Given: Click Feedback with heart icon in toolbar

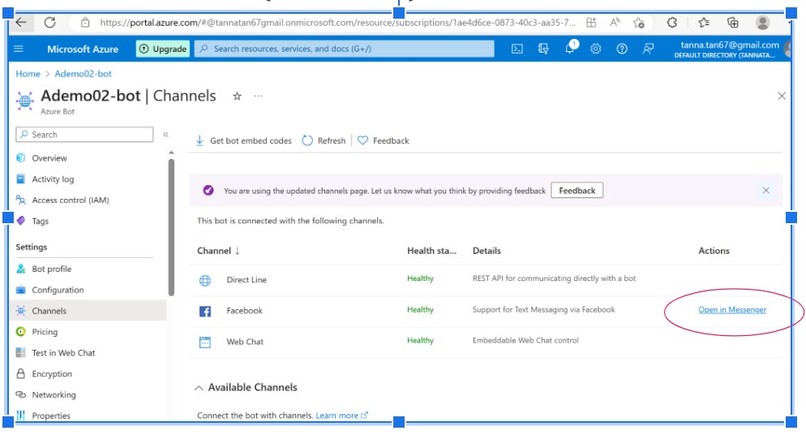Looking at the screenshot, I should (383, 140).
